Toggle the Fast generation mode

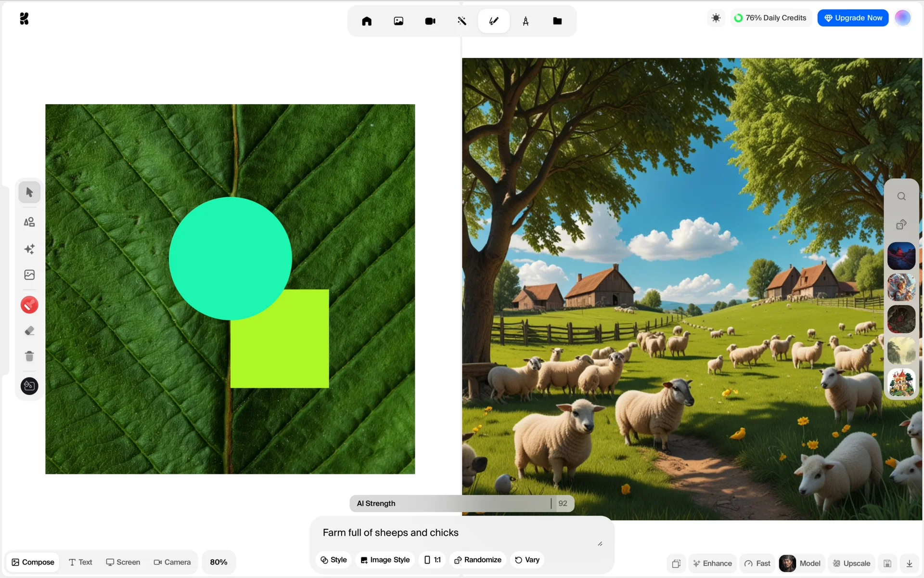pos(757,563)
